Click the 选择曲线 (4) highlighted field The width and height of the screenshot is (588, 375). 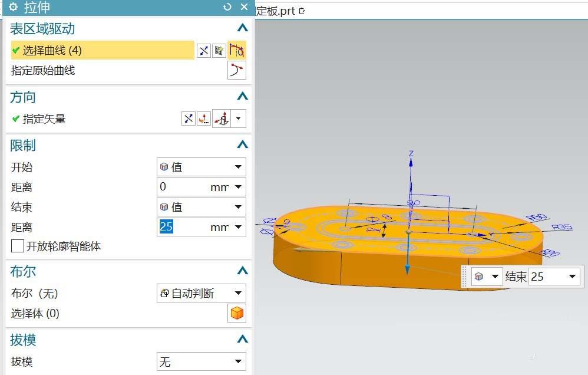coord(100,51)
